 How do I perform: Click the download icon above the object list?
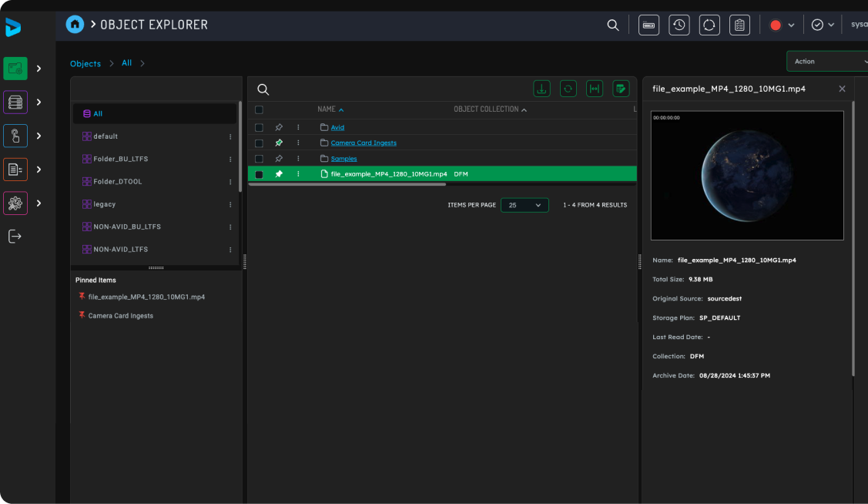[x=541, y=89]
